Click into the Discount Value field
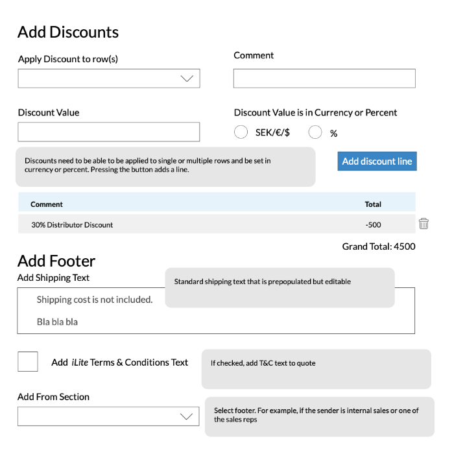 pos(109,132)
